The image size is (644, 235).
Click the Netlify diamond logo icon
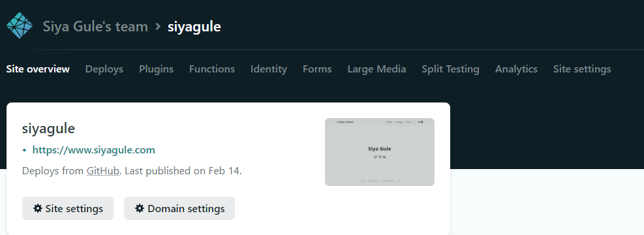tap(20, 25)
